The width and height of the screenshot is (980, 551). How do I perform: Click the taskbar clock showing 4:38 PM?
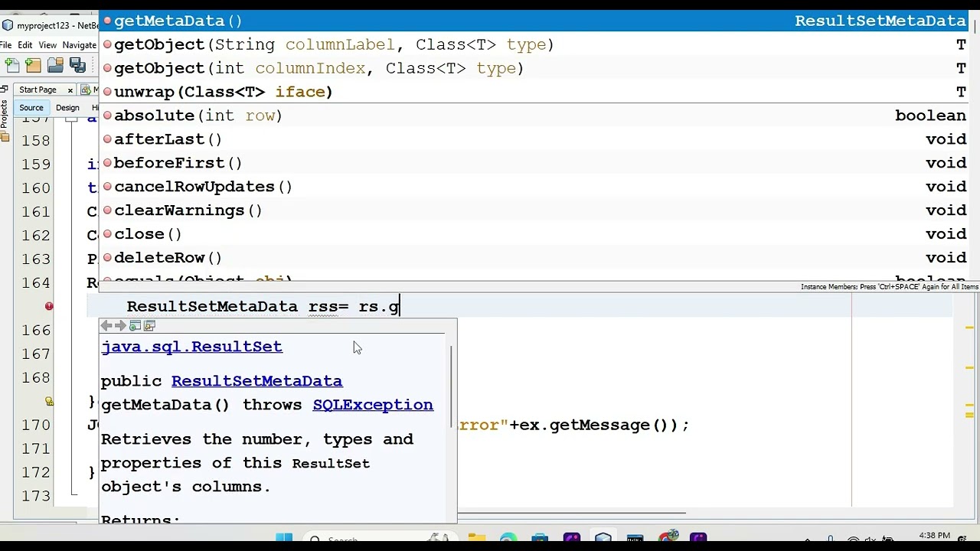coord(933,536)
